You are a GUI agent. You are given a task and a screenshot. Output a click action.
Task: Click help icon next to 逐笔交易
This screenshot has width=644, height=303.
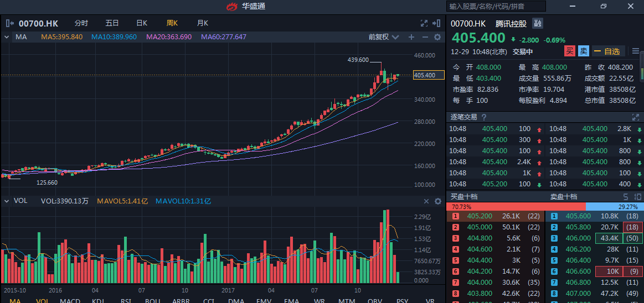tap(484, 117)
